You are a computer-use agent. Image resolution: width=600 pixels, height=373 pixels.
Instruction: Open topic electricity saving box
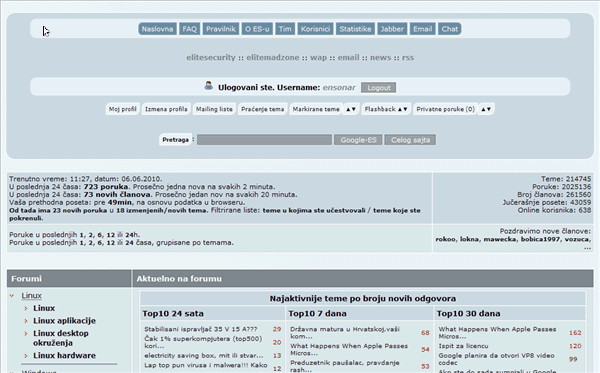coord(204,355)
